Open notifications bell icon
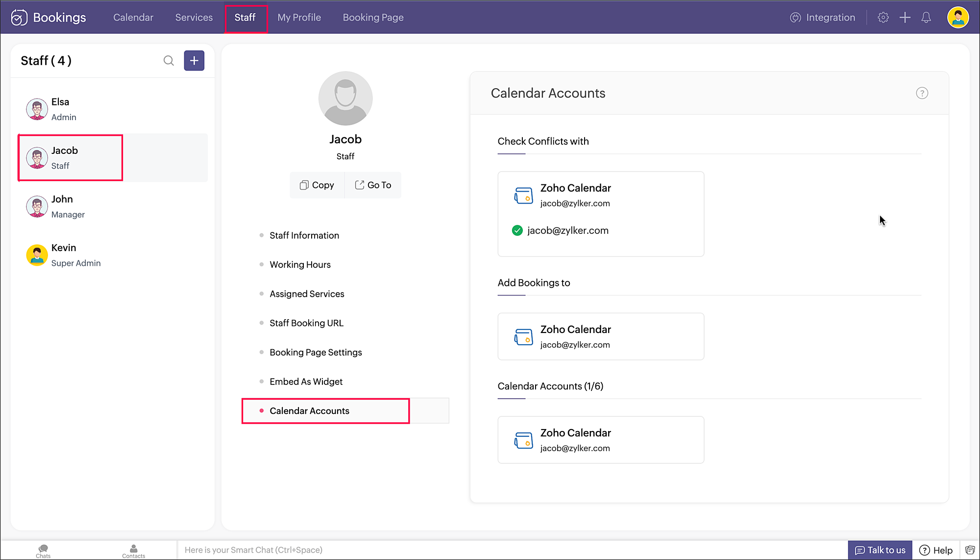The width and height of the screenshot is (980, 560). click(926, 18)
